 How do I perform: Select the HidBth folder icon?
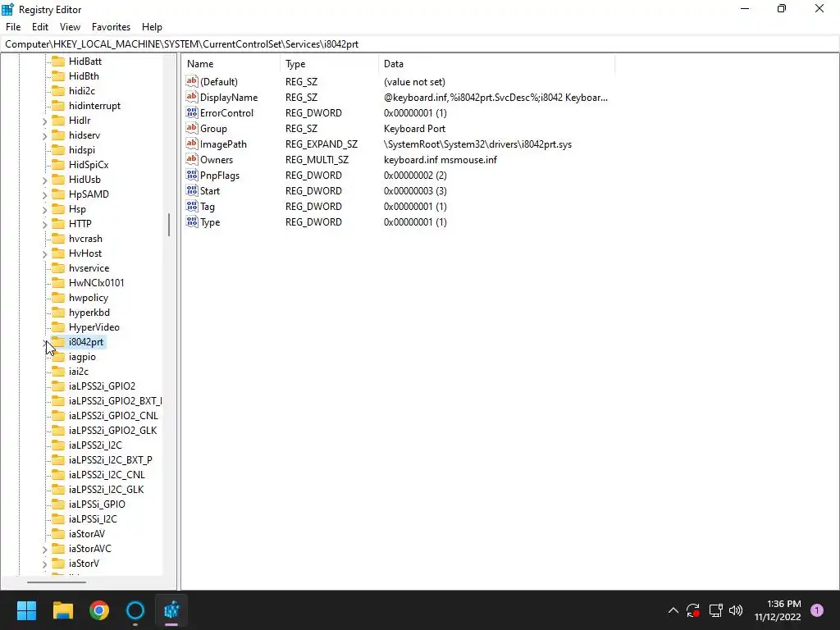pos(58,76)
